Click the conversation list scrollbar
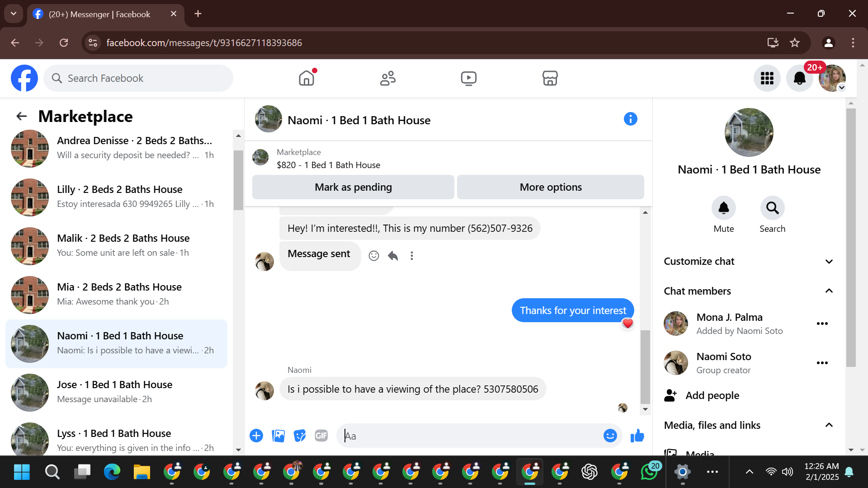The width and height of the screenshot is (868, 488). (238, 181)
